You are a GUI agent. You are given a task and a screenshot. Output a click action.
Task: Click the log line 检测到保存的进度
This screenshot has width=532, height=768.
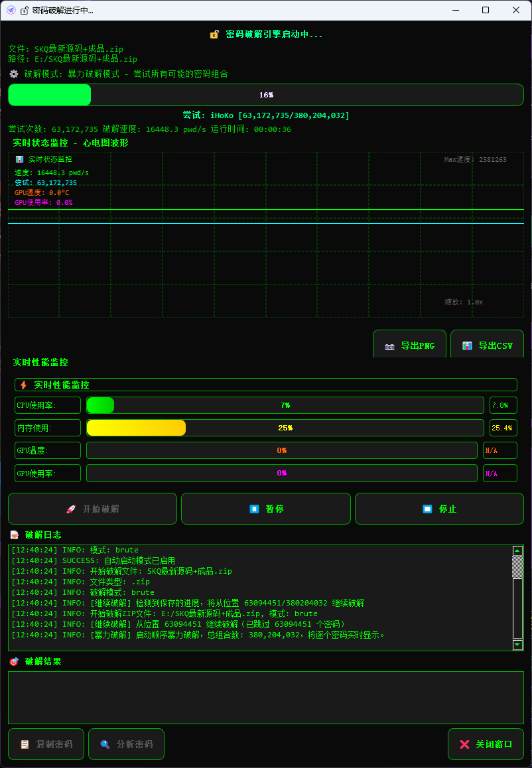pos(188,603)
